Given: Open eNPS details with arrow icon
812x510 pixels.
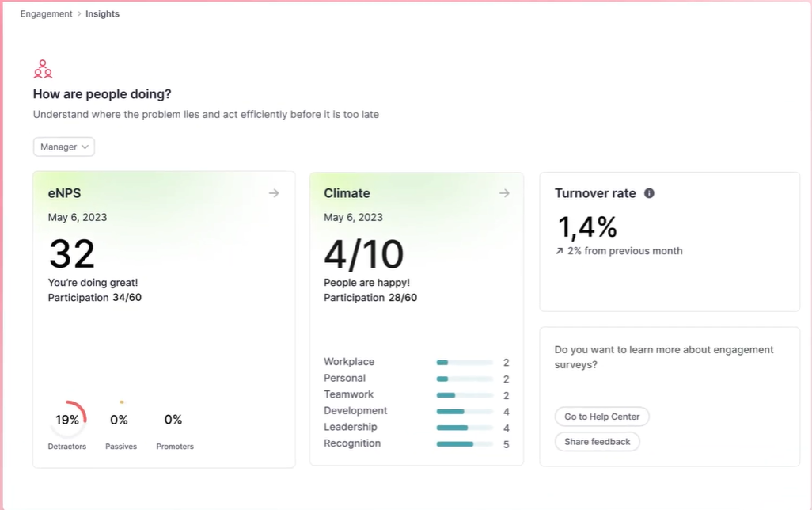Looking at the screenshot, I should [274, 193].
